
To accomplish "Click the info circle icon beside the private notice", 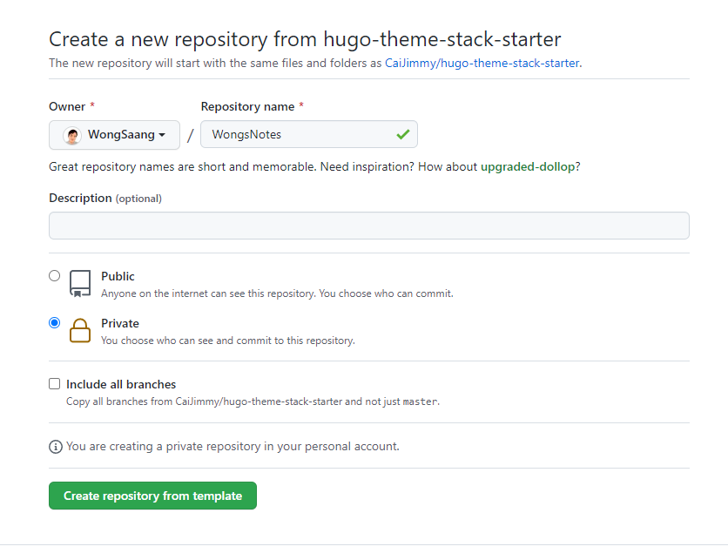I will 56,447.
